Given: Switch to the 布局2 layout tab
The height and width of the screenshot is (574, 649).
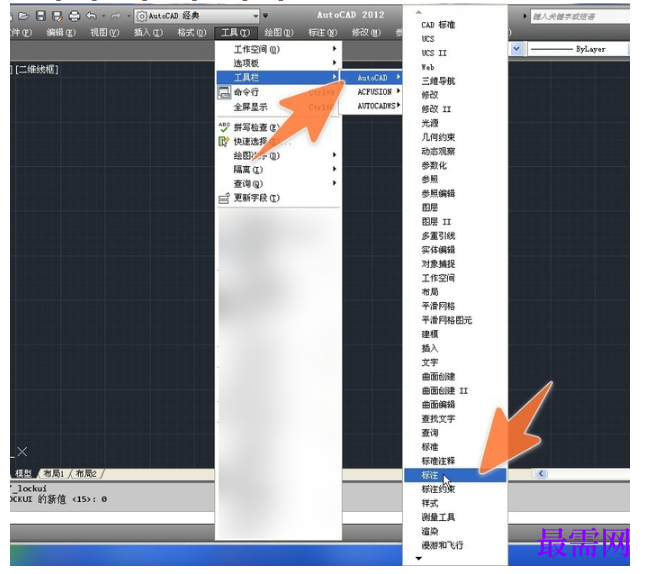Looking at the screenshot, I should click(x=87, y=474).
